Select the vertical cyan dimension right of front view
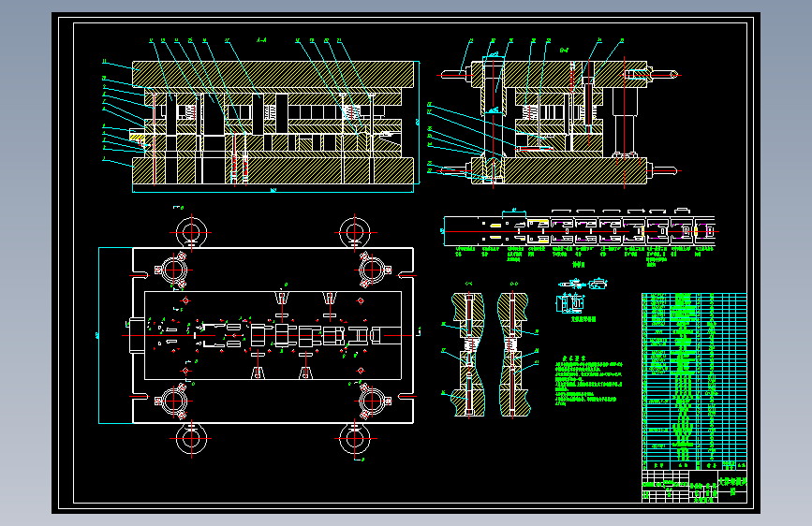 click(418, 123)
